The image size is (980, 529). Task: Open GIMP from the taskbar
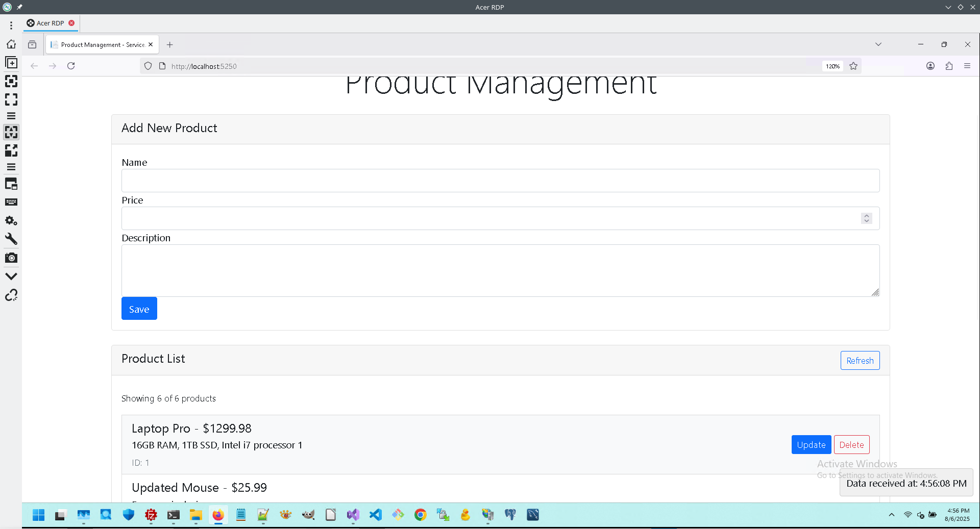(308, 515)
